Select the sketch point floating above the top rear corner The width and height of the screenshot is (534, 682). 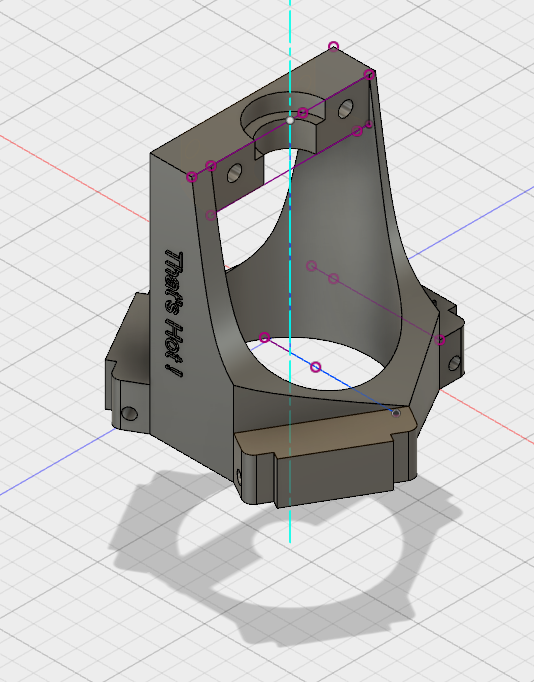tap(333, 46)
